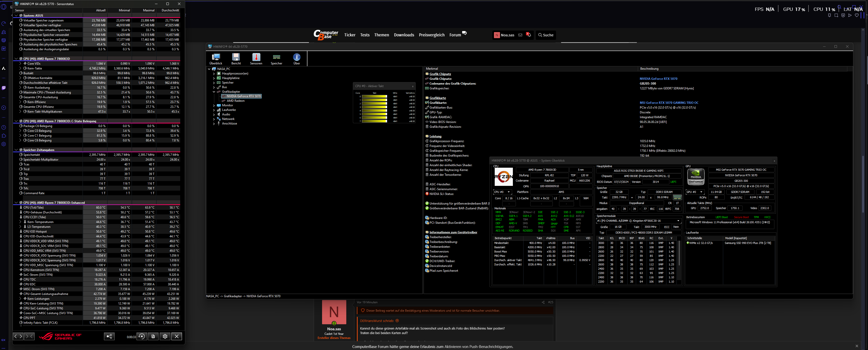
Task: Click the Über info icon
Action: tap(297, 58)
